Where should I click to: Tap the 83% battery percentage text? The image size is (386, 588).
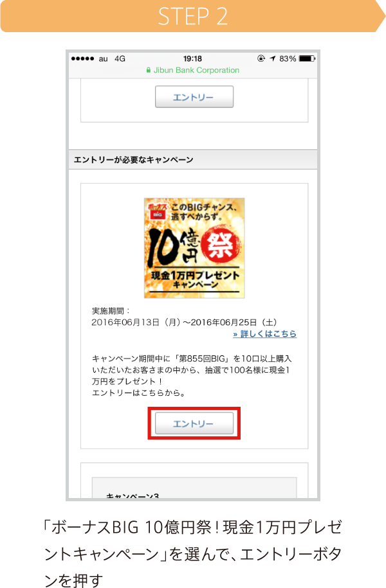(288, 58)
